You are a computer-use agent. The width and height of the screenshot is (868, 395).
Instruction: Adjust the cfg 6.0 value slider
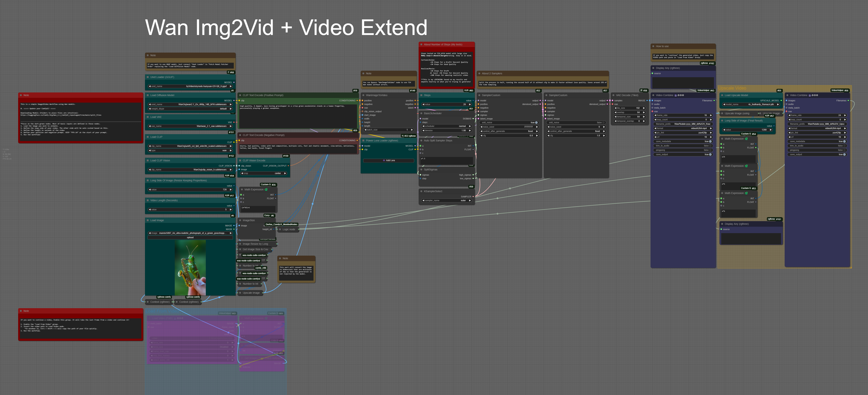tap(509, 136)
